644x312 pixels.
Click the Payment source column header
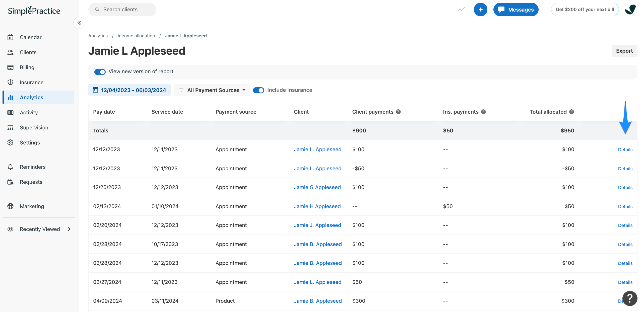coord(236,112)
